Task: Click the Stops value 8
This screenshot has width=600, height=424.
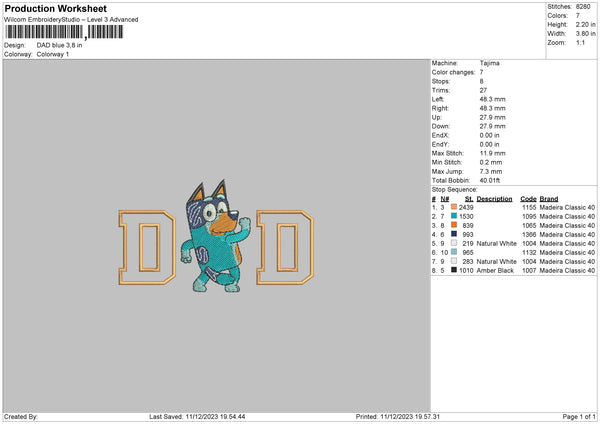Action: click(481, 81)
